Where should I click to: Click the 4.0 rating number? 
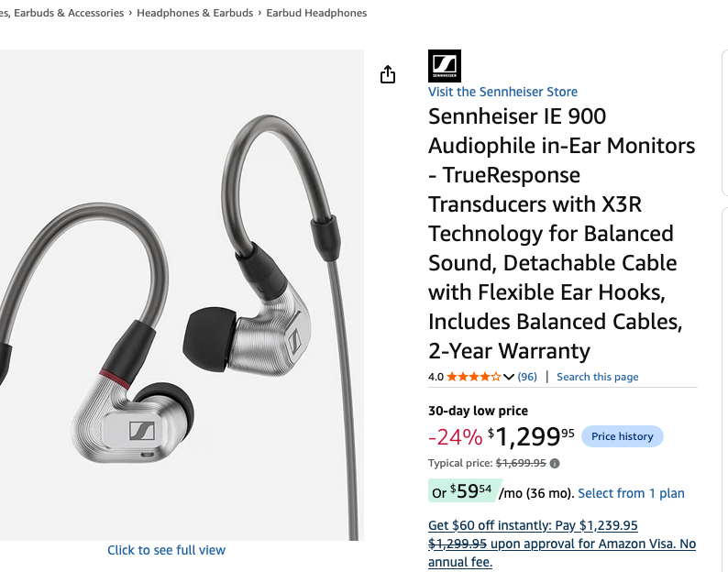click(x=436, y=377)
